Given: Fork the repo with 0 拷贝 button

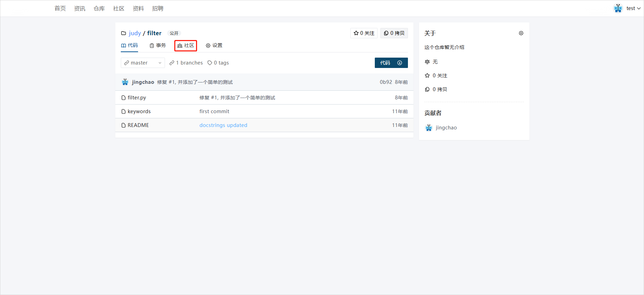Looking at the screenshot, I should [394, 33].
